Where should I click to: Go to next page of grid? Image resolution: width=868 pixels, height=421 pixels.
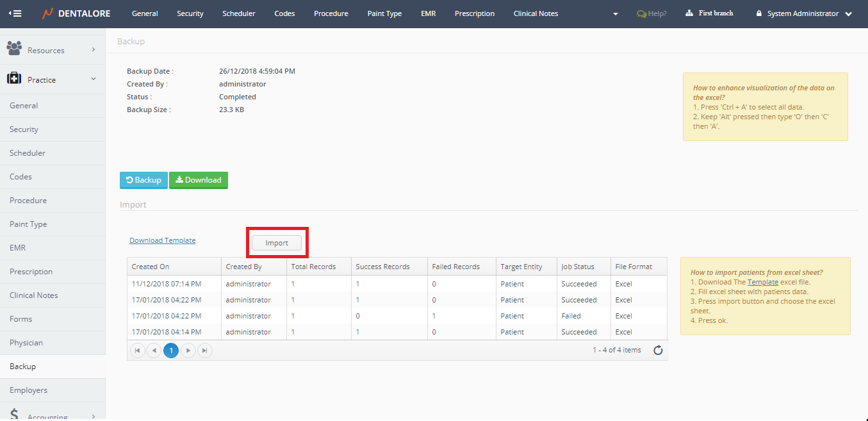click(x=188, y=351)
